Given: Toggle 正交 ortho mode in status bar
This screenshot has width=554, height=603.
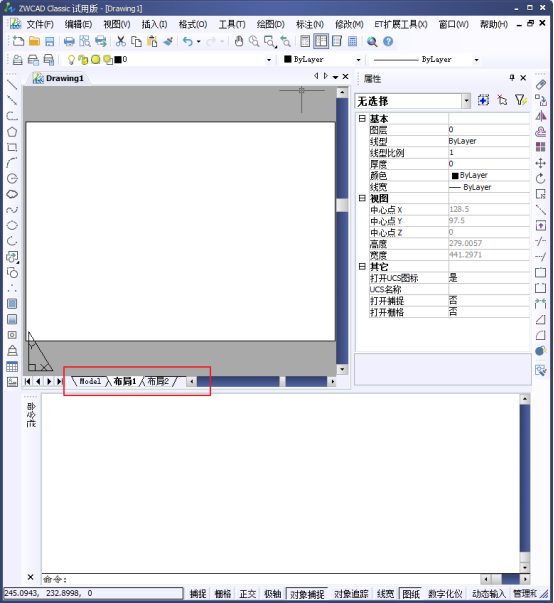Looking at the screenshot, I should pyautogui.click(x=248, y=594).
